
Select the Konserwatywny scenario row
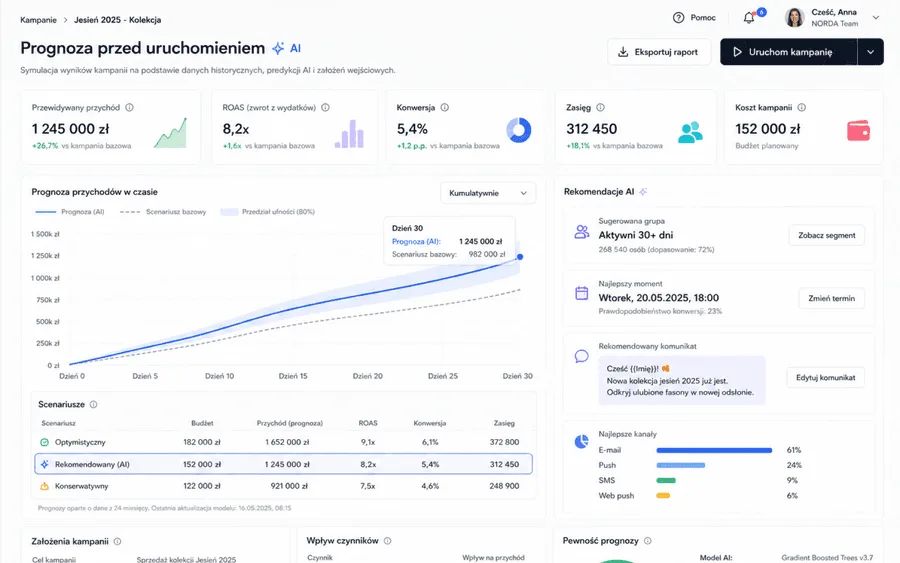click(284, 486)
